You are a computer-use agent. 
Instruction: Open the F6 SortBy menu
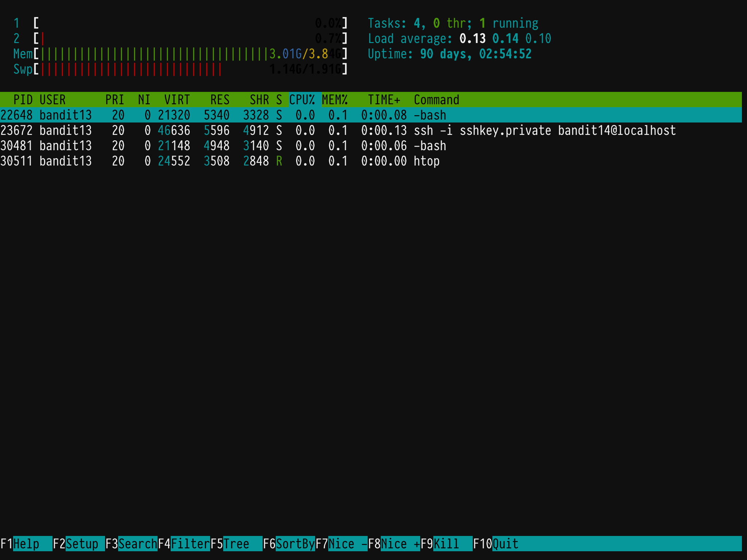click(289, 544)
